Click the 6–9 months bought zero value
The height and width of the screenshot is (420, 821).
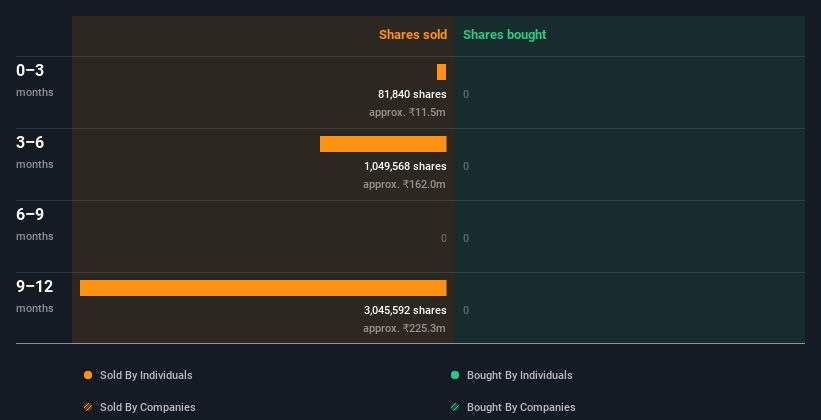466,238
